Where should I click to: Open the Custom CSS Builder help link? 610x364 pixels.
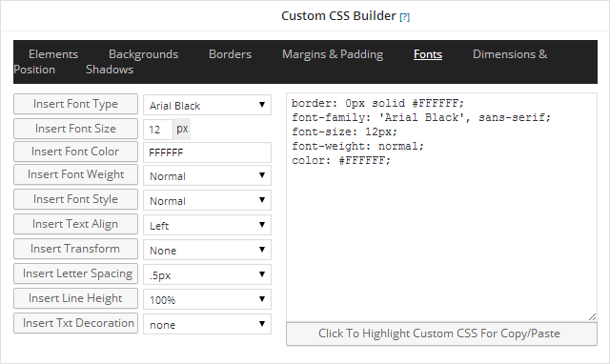tap(404, 17)
